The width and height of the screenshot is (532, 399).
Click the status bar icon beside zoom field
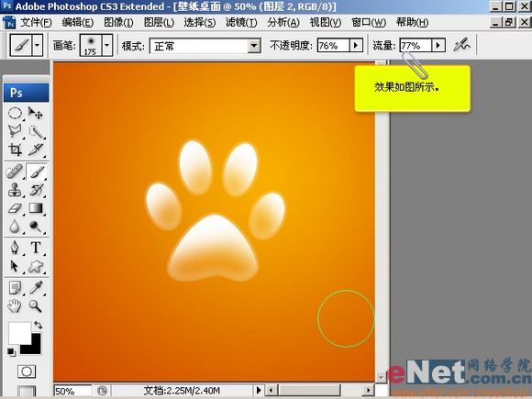coord(102,391)
